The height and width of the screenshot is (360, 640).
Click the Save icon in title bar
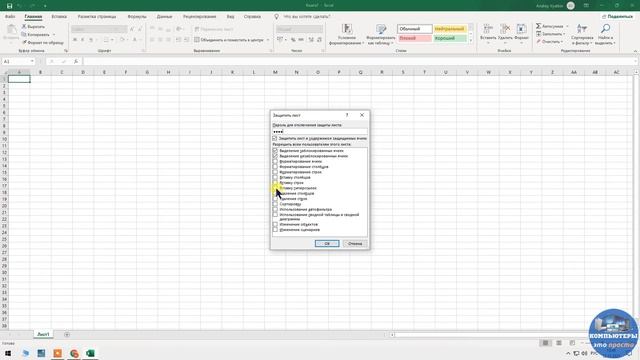(x=9, y=6)
